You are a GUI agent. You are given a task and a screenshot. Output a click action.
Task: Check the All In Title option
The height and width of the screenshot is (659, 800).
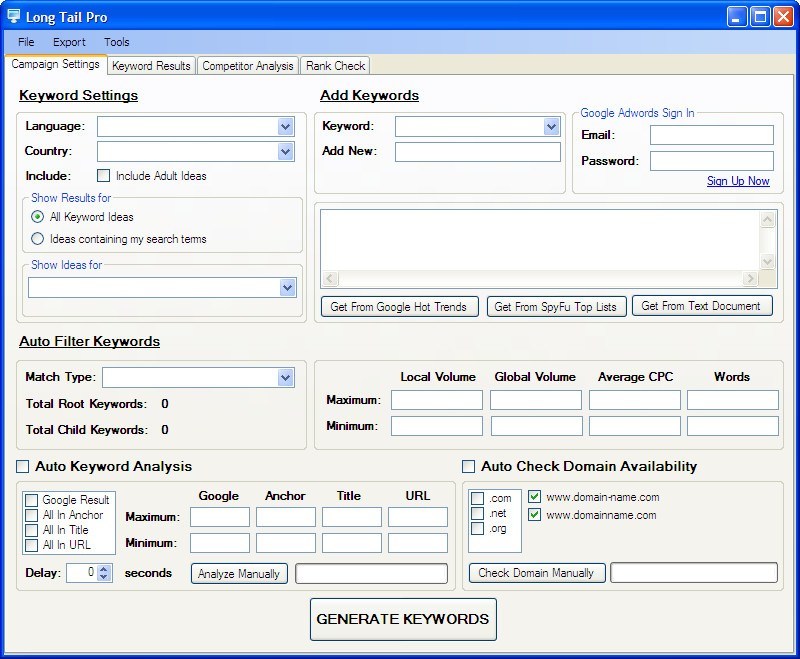pyautogui.click(x=32, y=530)
